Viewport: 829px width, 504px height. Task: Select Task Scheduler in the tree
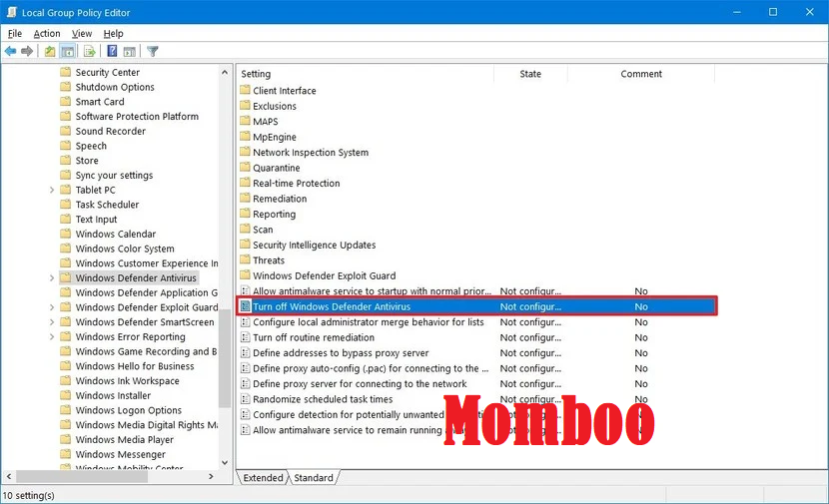(107, 205)
